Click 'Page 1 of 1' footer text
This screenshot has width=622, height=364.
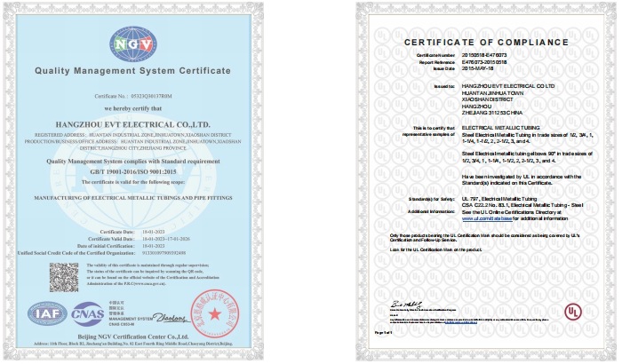pos(383,333)
